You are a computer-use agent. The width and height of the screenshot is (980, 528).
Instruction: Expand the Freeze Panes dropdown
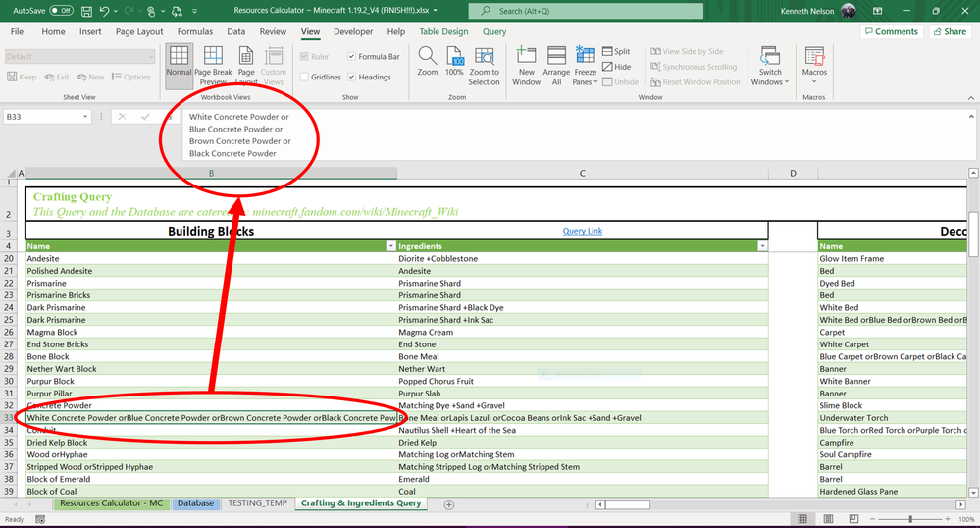pos(585,71)
